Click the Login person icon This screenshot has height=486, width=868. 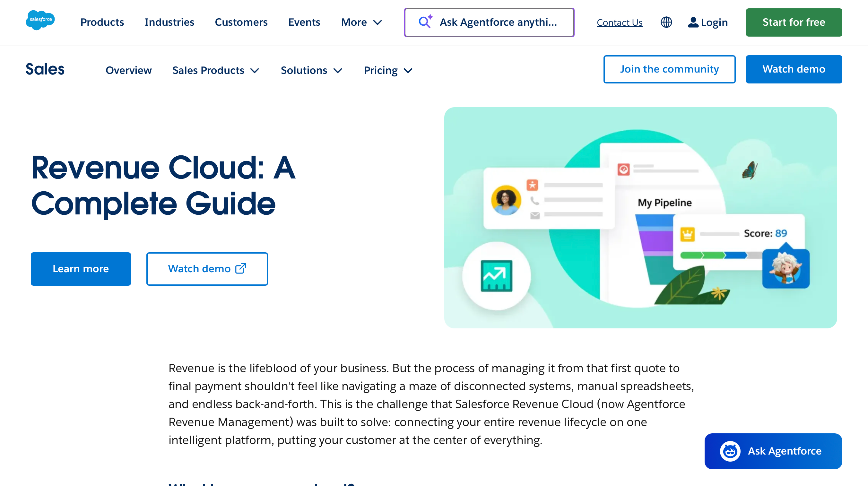click(x=693, y=22)
